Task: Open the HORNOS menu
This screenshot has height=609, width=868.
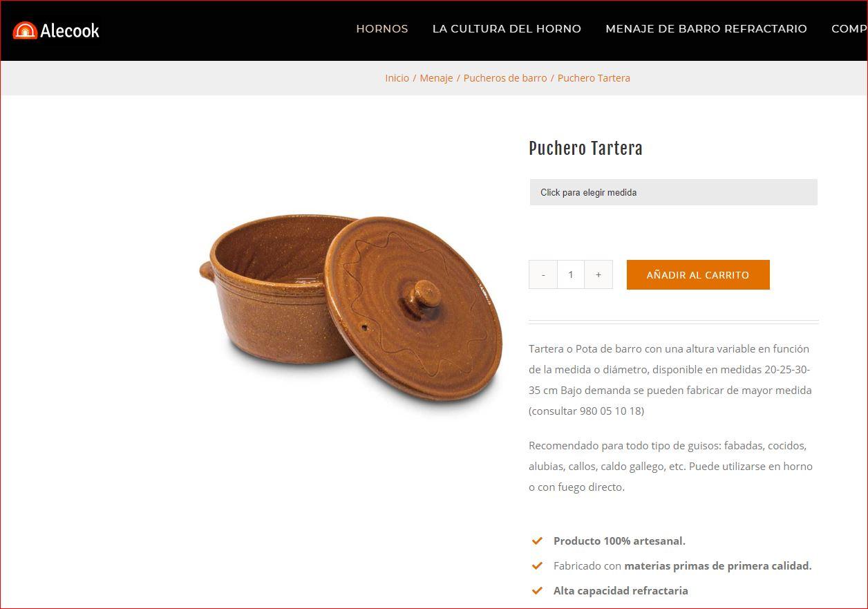Action: tap(382, 29)
